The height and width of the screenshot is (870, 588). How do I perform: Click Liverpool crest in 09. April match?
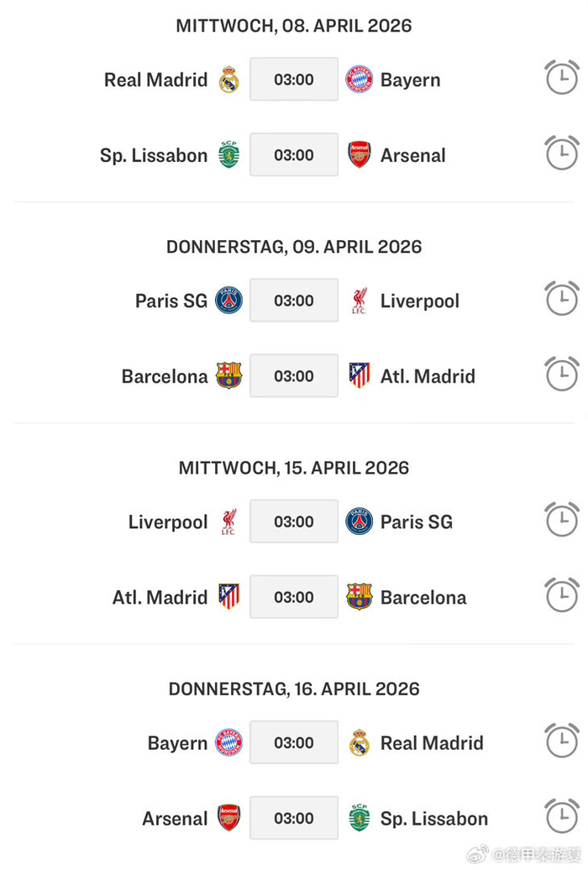click(x=360, y=301)
